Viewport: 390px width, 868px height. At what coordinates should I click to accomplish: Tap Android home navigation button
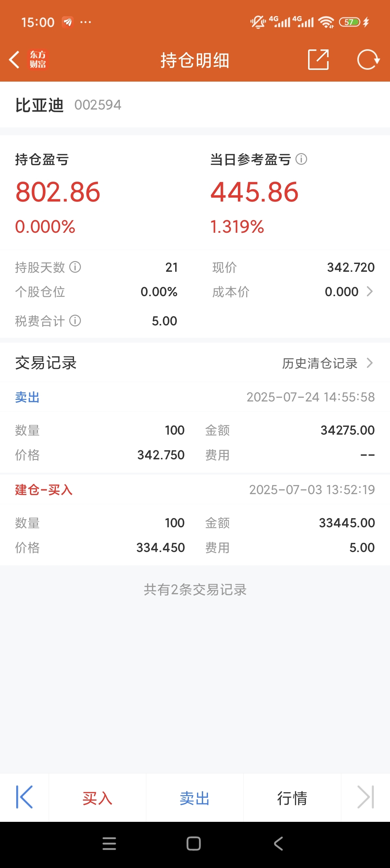coord(194,844)
